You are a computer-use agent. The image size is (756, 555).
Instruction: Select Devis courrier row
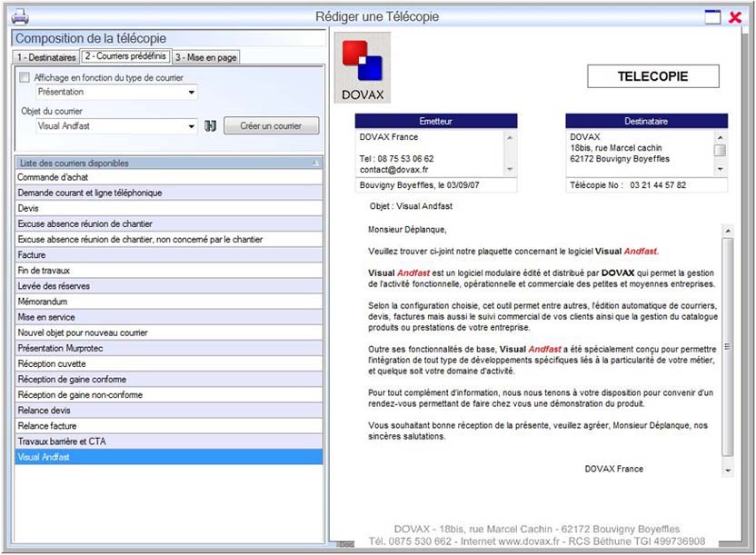pos(169,208)
